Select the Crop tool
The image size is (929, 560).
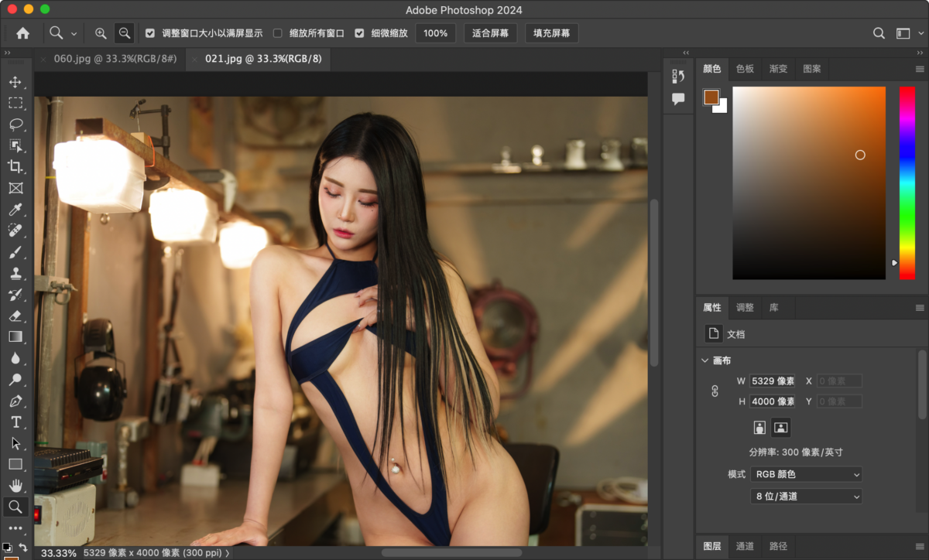tap(15, 166)
